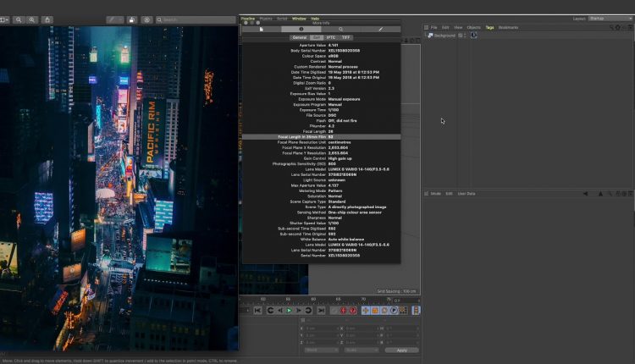Step to next frame
Screen dimensions: 635x364
pos(299,311)
